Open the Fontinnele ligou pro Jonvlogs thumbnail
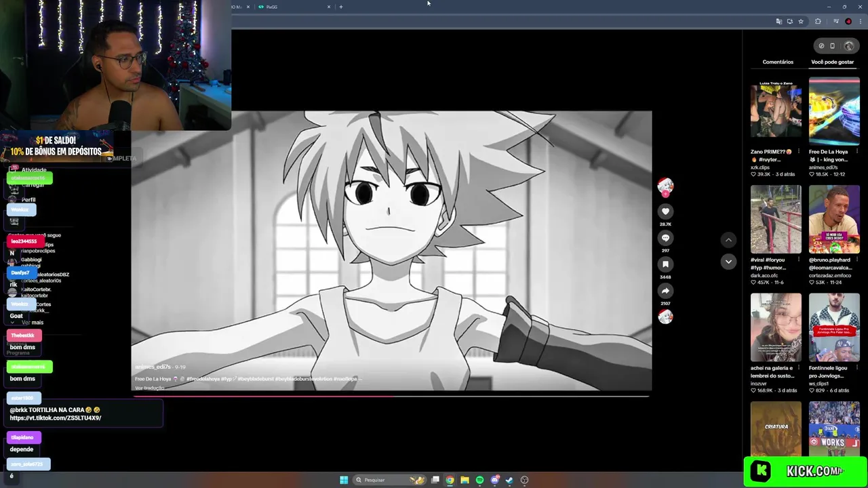The height and width of the screenshot is (488, 868). pyautogui.click(x=834, y=327)
